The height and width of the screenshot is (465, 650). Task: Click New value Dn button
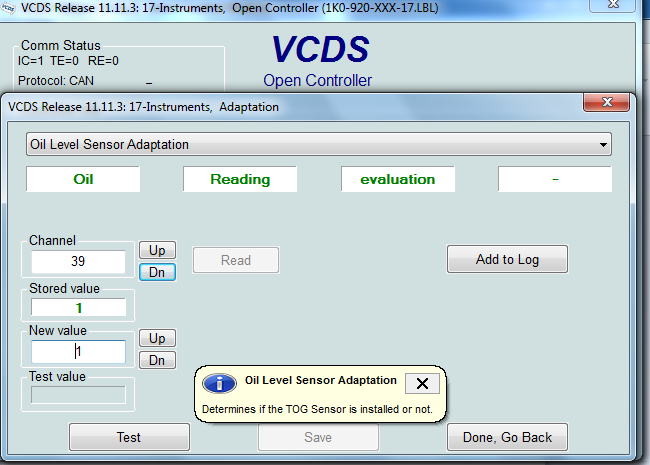click(157, 360)
